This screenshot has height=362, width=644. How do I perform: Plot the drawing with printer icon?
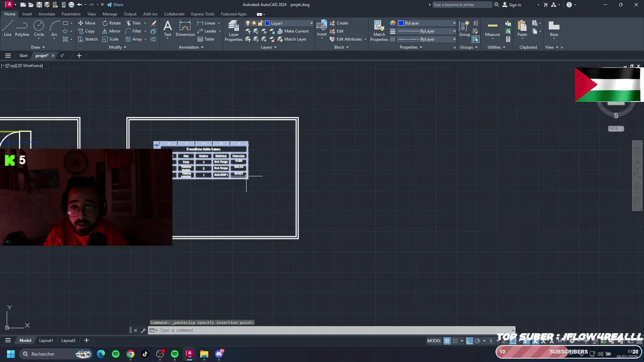coord(70,5)
